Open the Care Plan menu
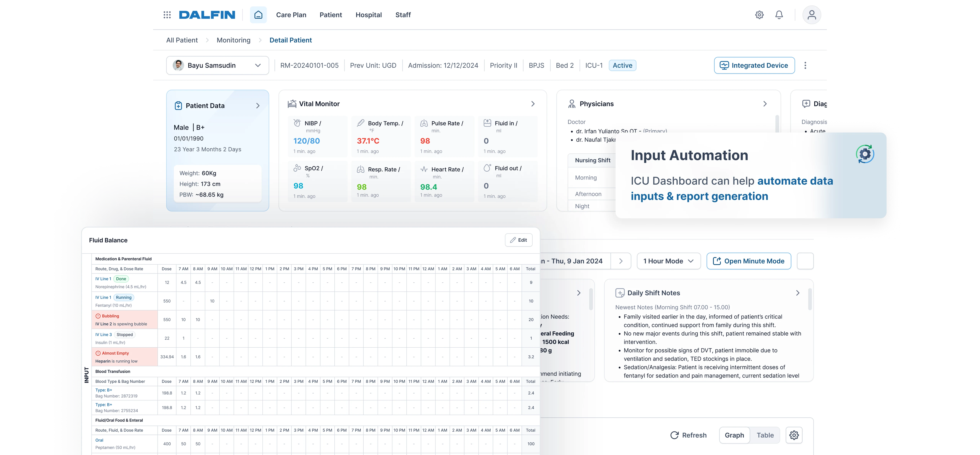This screenshot has height=455, width=980. 291,15
